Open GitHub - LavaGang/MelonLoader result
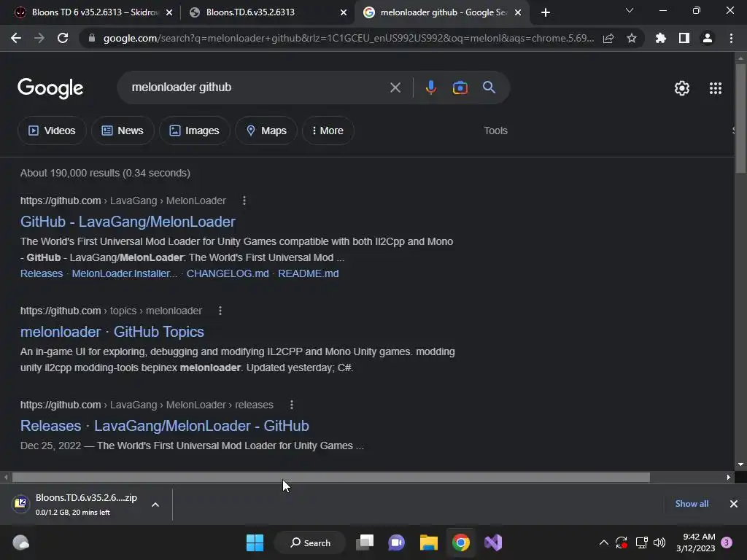Screen dimensions: 747x560 point(128,222)
